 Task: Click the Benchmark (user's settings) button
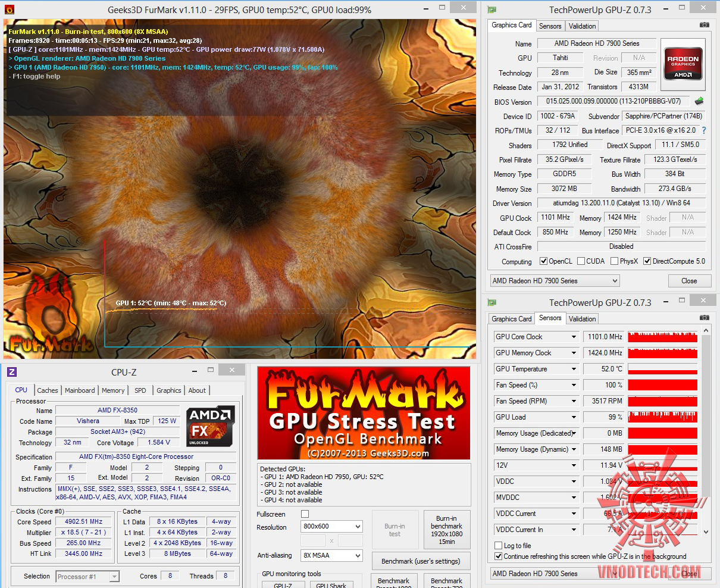[x=421, y=561]
